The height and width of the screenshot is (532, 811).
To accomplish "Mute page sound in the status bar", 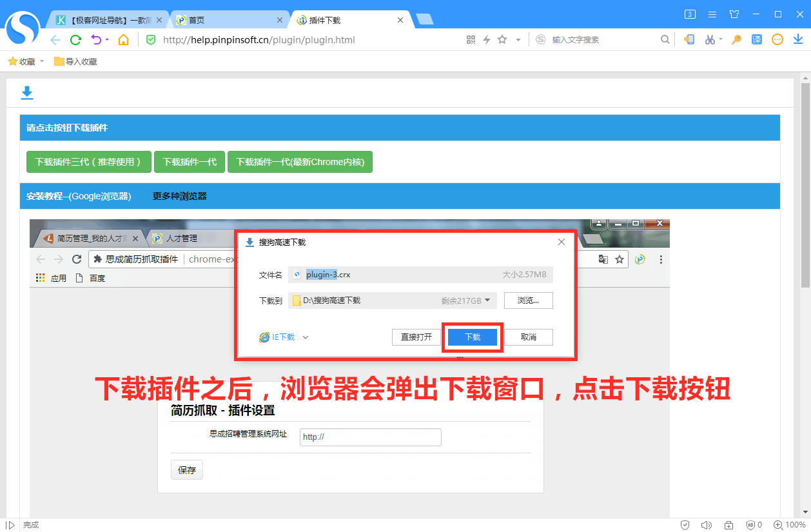I will click(x=706, y=524).
